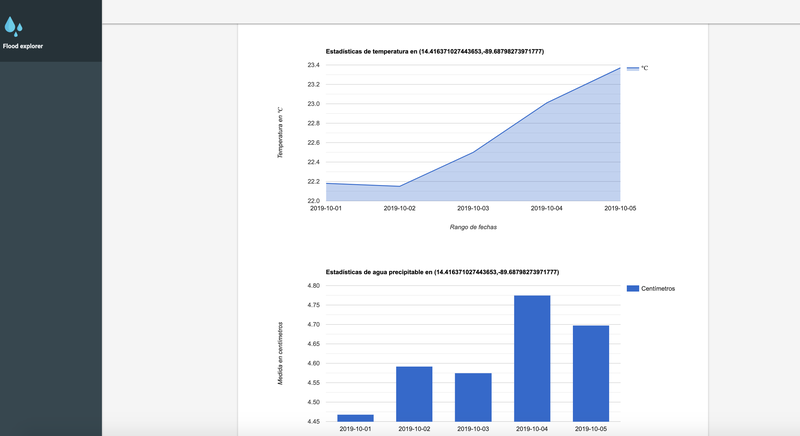Click the °C legend color swatch
The height and width of the screenshot is (436, 800).
point(632,68)
